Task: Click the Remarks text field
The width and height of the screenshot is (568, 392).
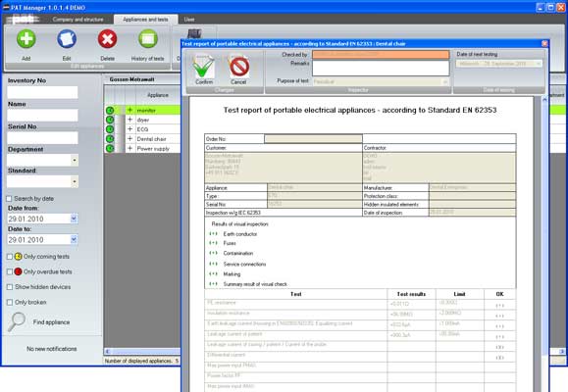Action: pos(381,68)
